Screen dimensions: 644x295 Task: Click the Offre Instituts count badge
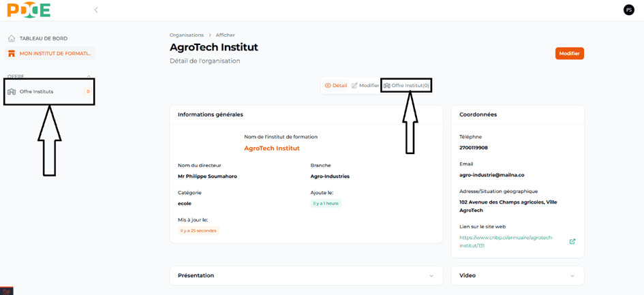88,91
